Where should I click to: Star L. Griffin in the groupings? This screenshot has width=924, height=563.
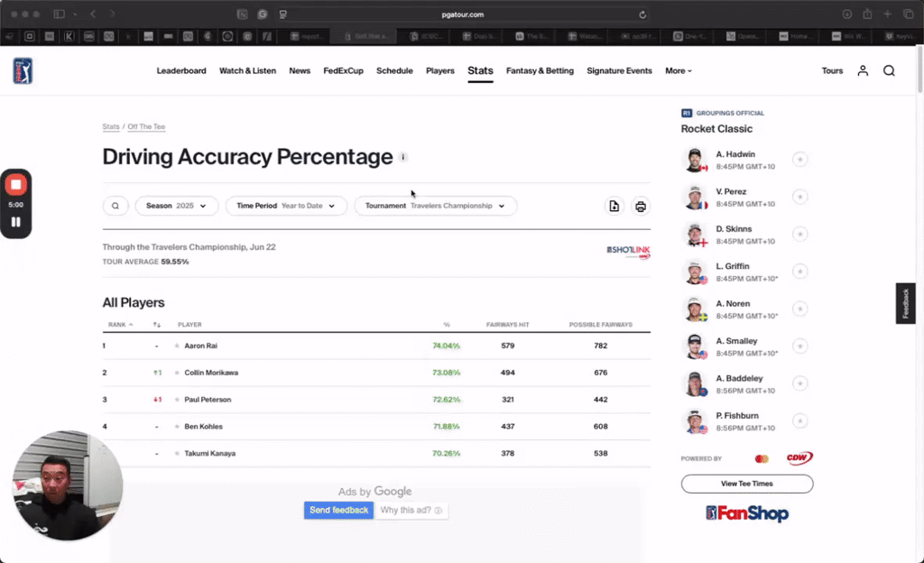[799, 272]
